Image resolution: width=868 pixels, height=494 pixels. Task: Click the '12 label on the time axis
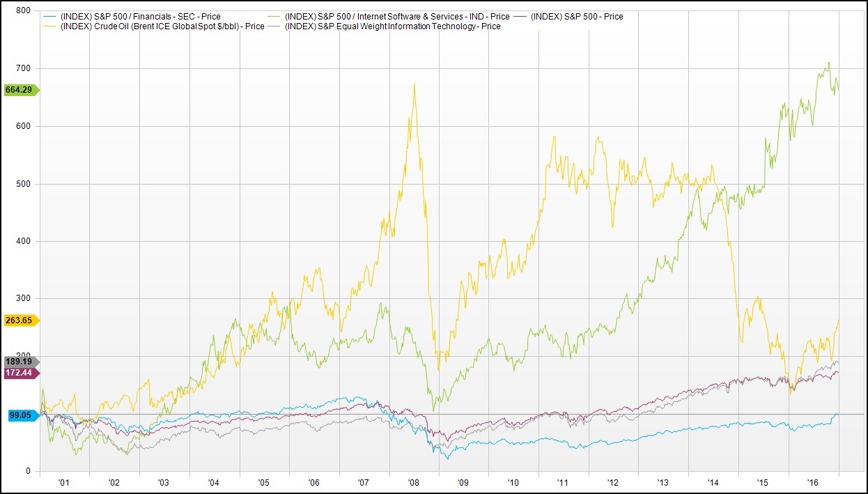(x=613, y=481)
